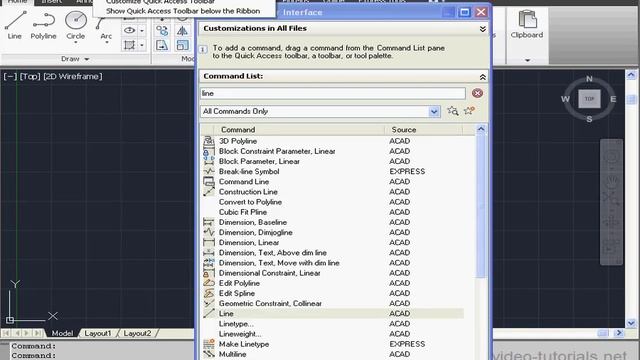The image size is (640, 360).
Task: Click the command list scroll up arrow
Action: coord(481,129)
